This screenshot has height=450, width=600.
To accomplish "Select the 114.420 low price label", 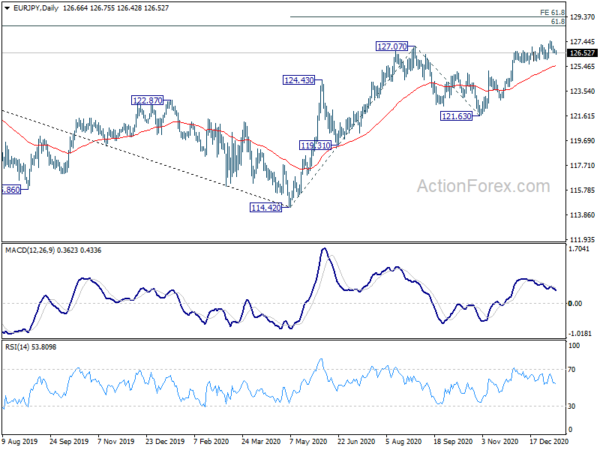I will pos(267,208).
